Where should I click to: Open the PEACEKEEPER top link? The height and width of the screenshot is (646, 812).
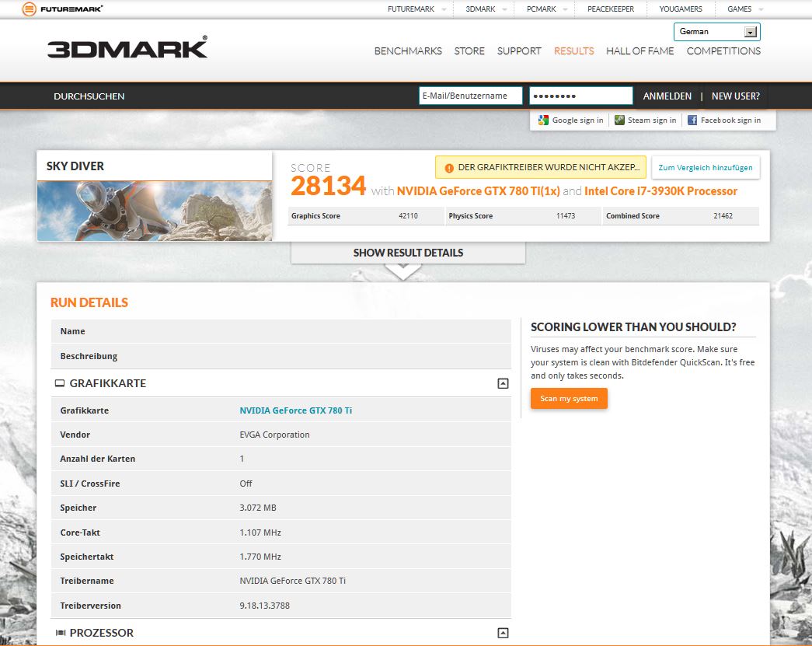coord(611,9)
